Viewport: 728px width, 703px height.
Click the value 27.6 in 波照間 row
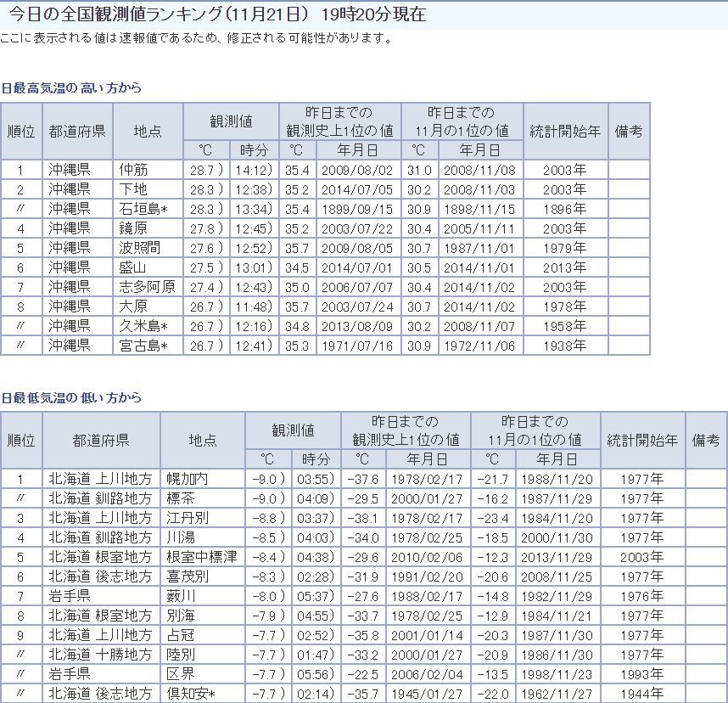(201, 248)
